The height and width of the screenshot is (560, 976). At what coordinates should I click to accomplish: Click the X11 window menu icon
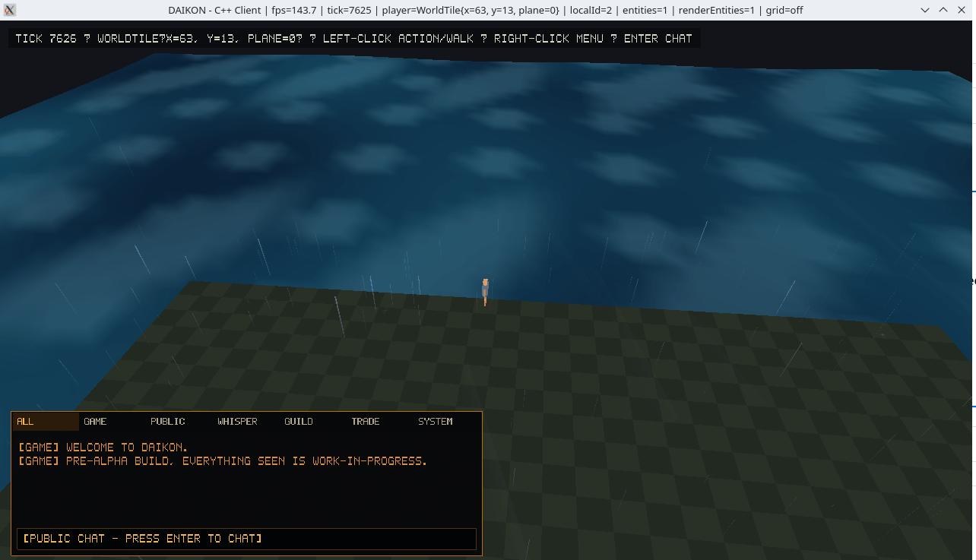click(x=10, y=10)
